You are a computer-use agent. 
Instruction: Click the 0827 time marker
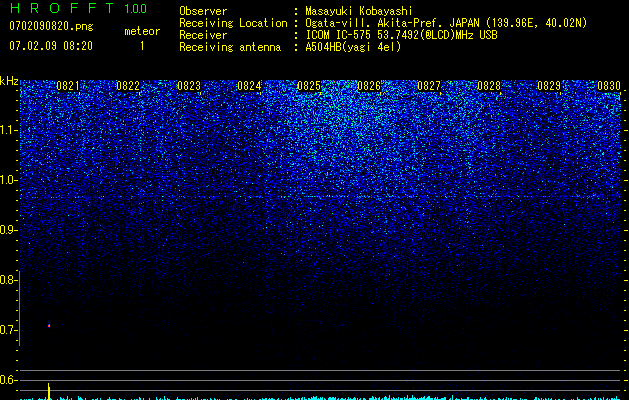point(429,86)
